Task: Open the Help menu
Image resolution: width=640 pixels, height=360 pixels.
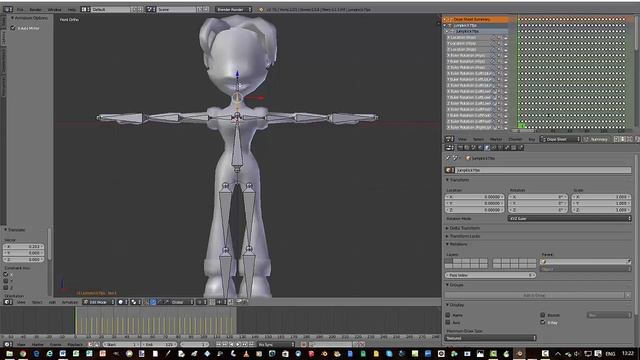Action: (x=72, y=9)
